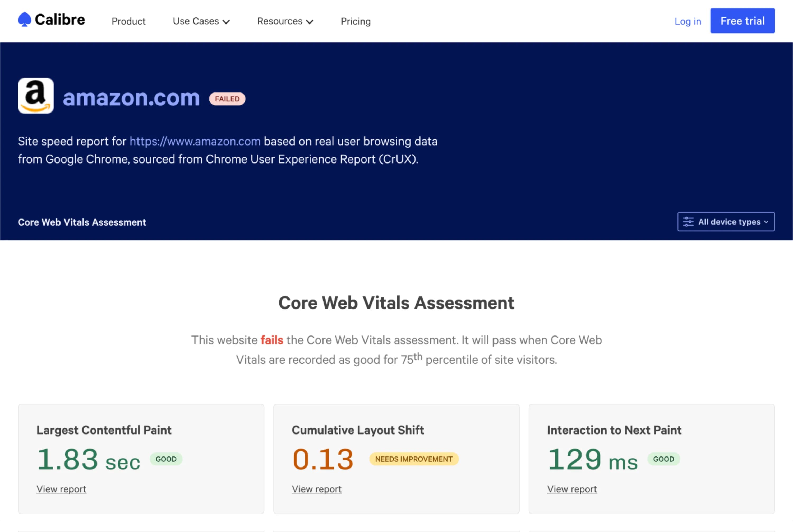Expand the Resources dropdown

click(x=285, y=21)
